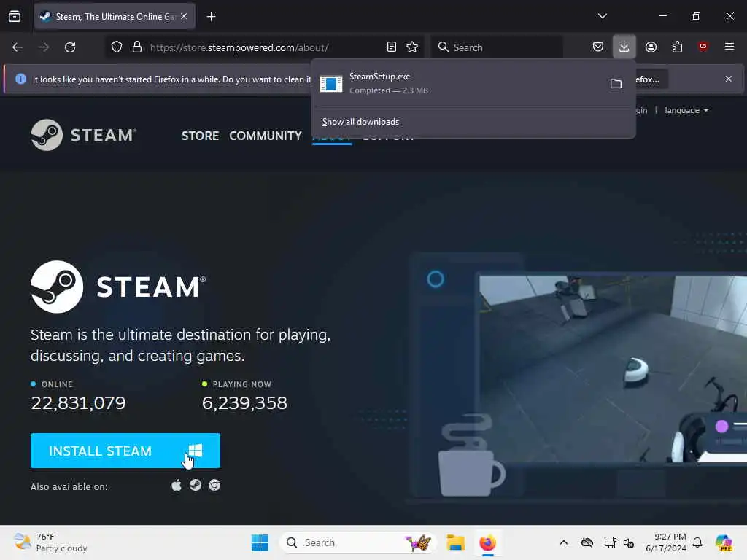
Task: Click the site security padlock icon
Action: coord(137,47)
